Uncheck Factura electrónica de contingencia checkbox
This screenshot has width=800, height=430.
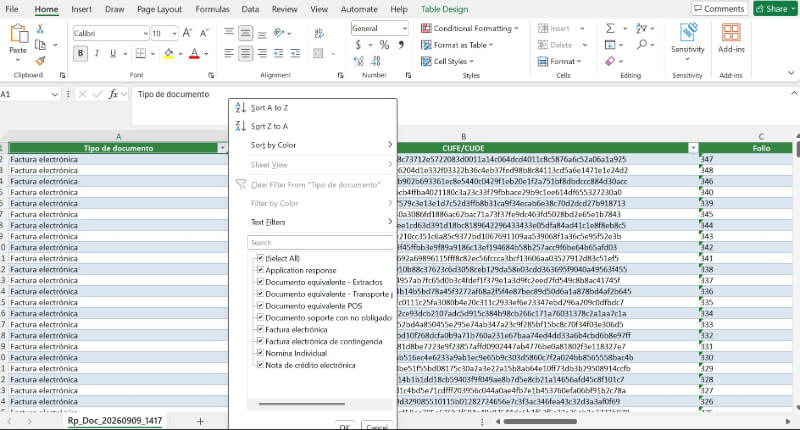260,341
